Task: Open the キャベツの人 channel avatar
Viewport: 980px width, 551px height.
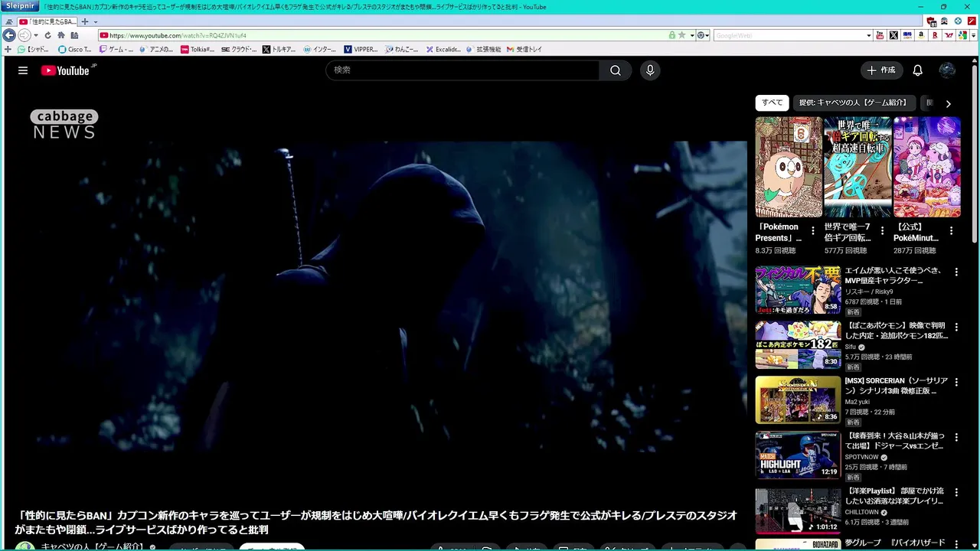Action: (25, 546)
